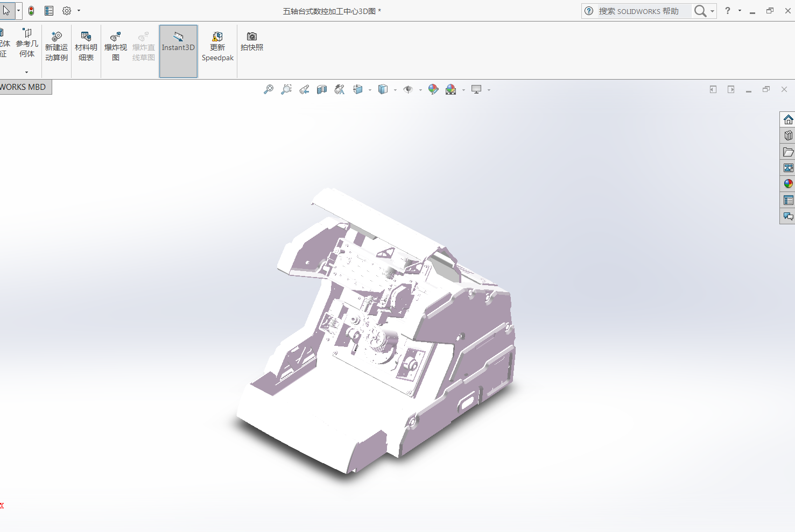
Task: Click the 拍快照 camera snapshot icon
Action: pos(252,41)
